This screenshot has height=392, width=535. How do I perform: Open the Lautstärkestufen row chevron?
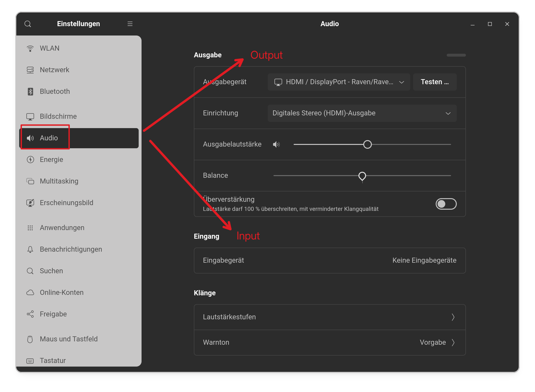point(453,317)
